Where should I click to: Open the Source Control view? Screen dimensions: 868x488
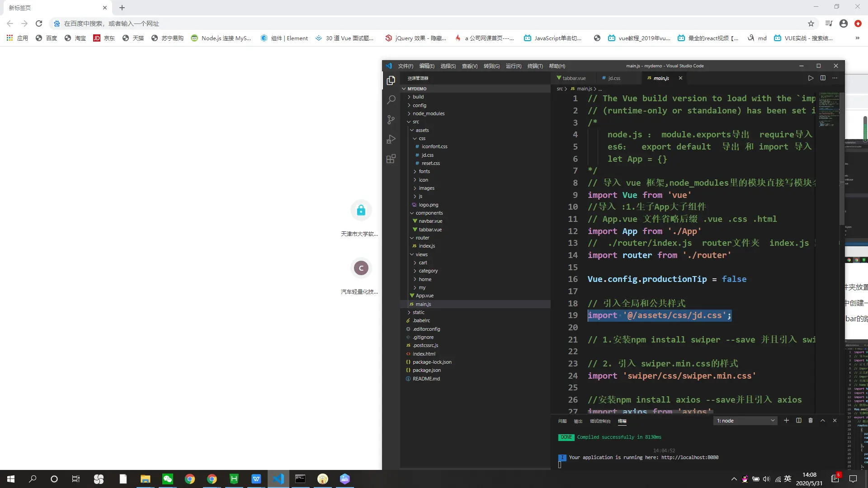391,120
